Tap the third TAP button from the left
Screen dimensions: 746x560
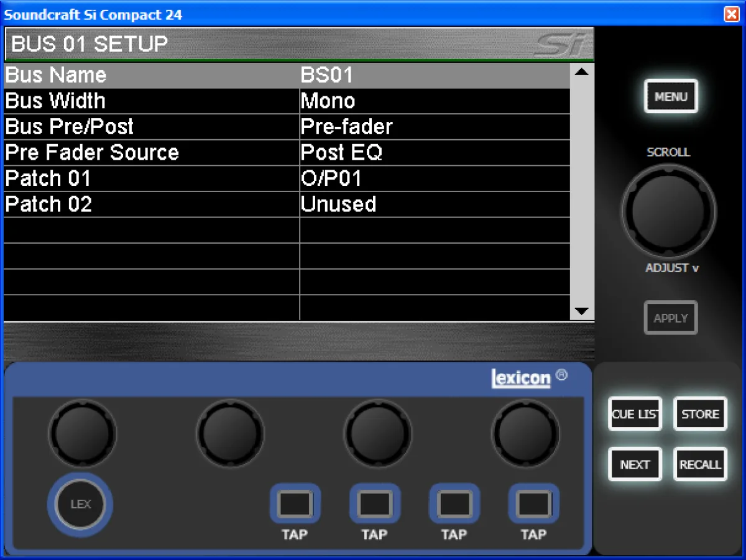click(454, 503)
